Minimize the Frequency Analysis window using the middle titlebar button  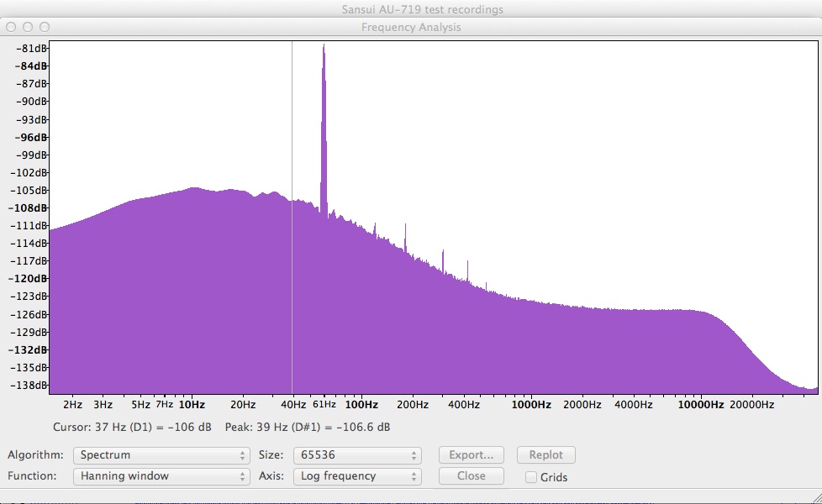point(28,27)
